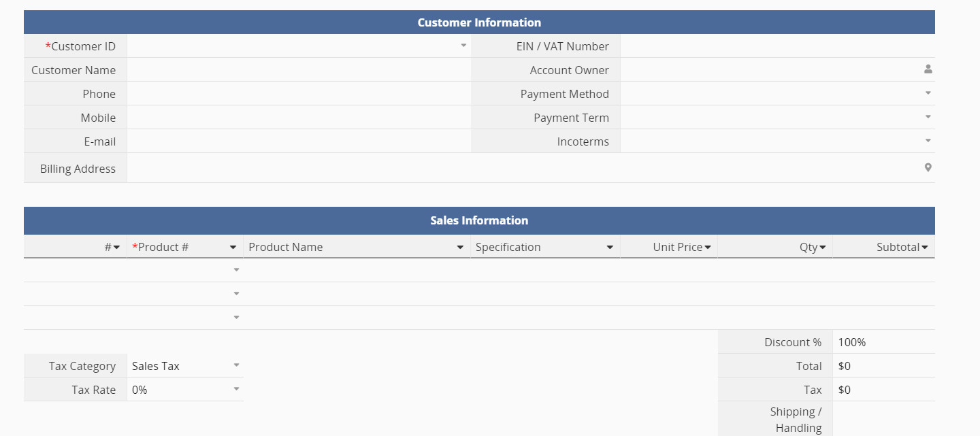Open third row Product # dropdown
The image size is (980, 436).
point(236,318)
